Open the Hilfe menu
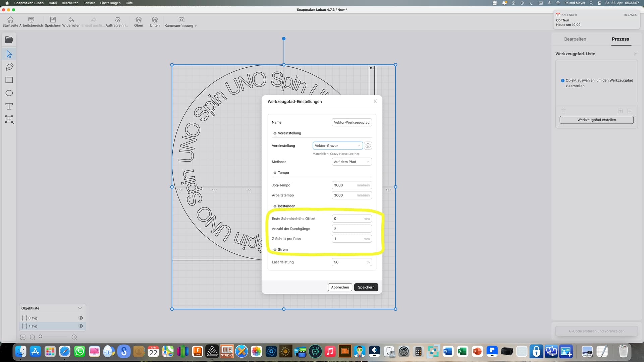 pyautogui.click(x=129, y=3)
